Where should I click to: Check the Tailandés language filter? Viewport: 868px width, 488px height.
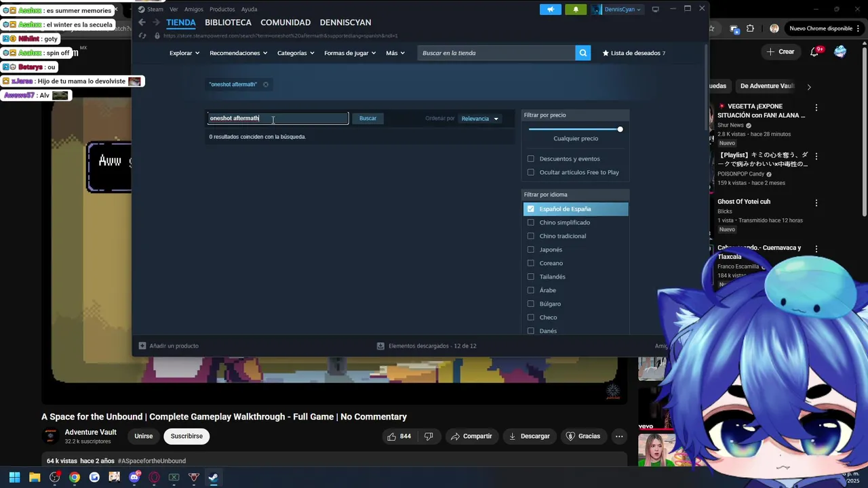(x=531, y=277)
